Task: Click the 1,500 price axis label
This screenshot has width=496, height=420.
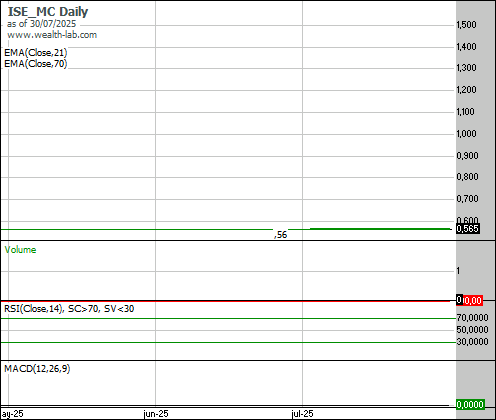Action: point(466,25)
